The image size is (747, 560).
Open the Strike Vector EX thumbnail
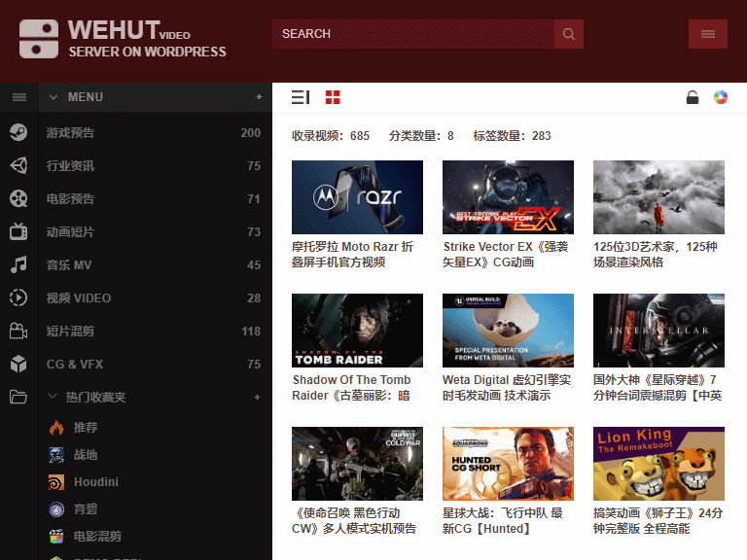pyautogui.click(x=508, y=197)
